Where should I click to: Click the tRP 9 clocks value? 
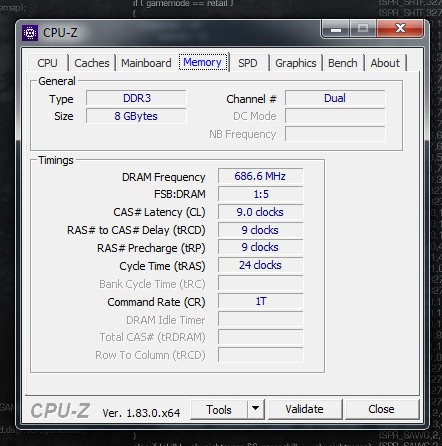260,247
